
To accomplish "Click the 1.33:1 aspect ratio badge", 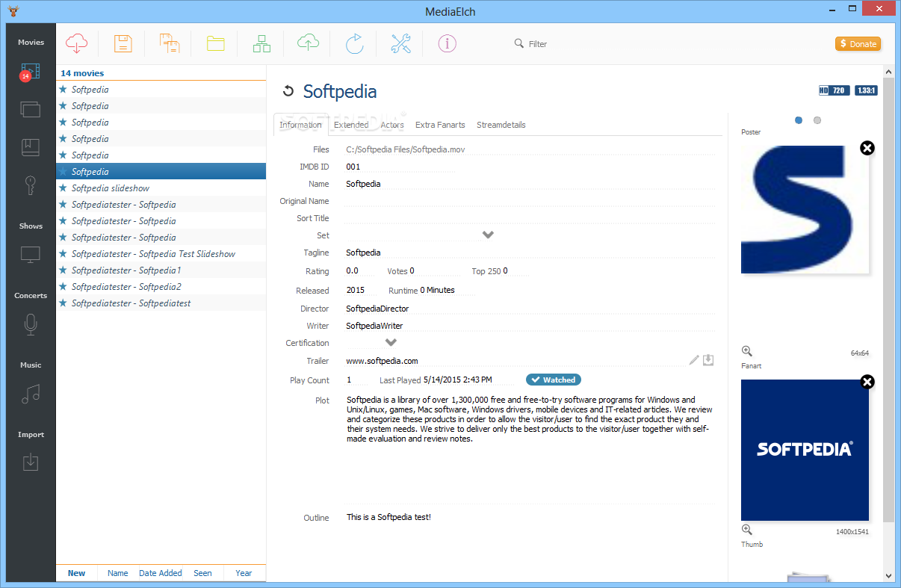I will [865, 90].
